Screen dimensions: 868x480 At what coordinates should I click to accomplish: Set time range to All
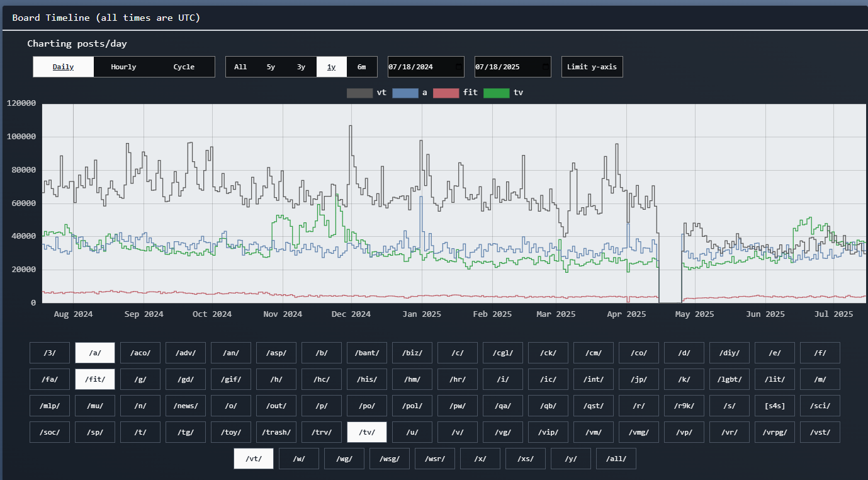coord(240,67)
